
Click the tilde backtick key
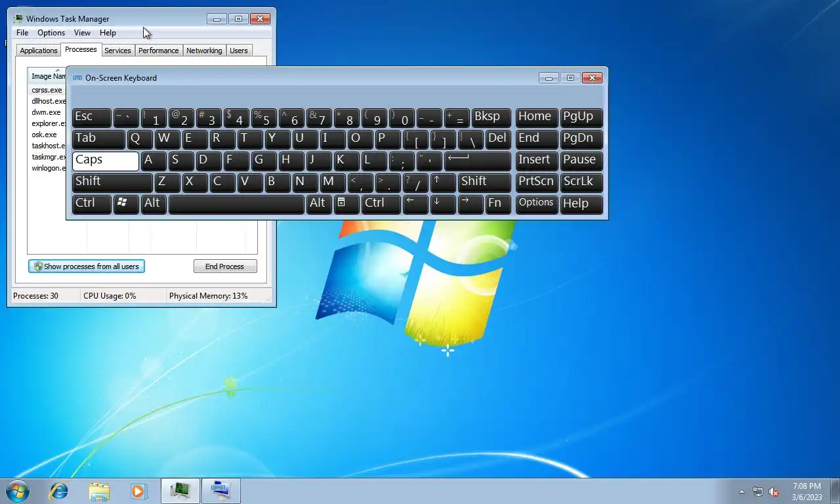126,117
